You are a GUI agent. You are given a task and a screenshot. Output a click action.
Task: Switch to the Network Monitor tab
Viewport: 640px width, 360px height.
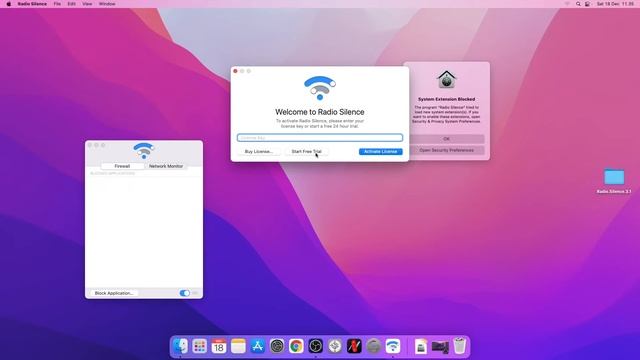(x=166, y=166)
